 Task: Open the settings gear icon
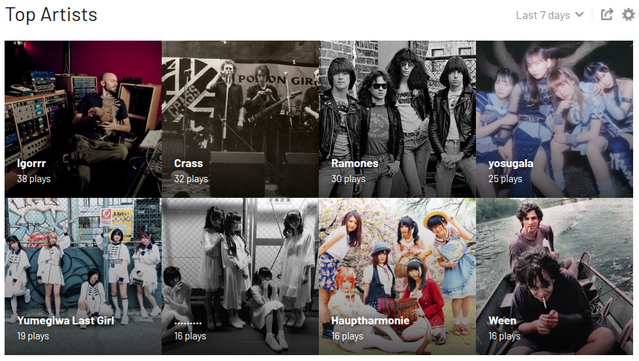click(x=628, y=15)
